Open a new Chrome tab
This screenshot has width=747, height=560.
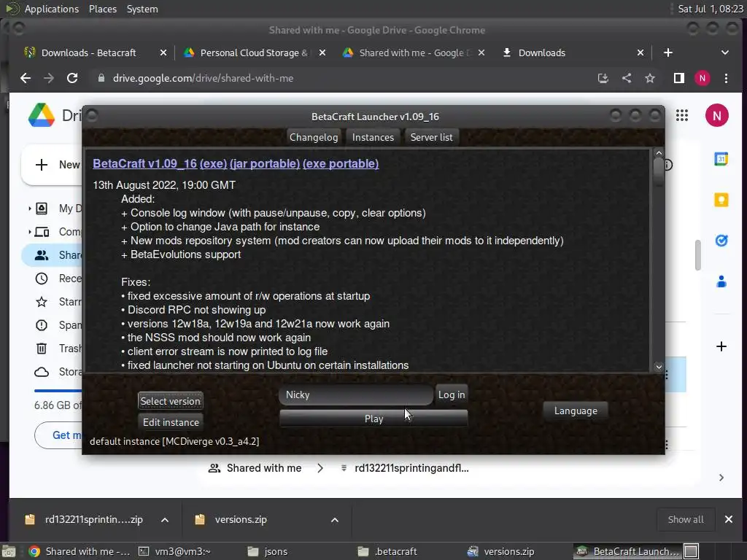tap(668, 52)
